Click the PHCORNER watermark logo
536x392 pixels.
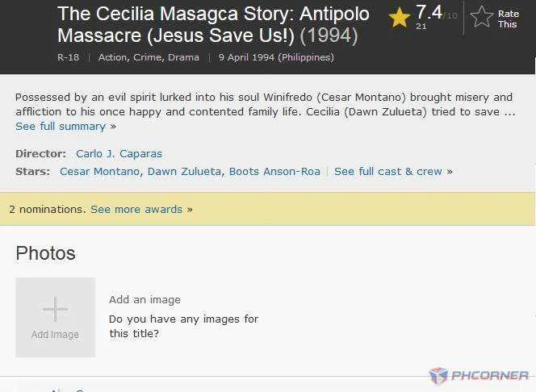point(479,376)
